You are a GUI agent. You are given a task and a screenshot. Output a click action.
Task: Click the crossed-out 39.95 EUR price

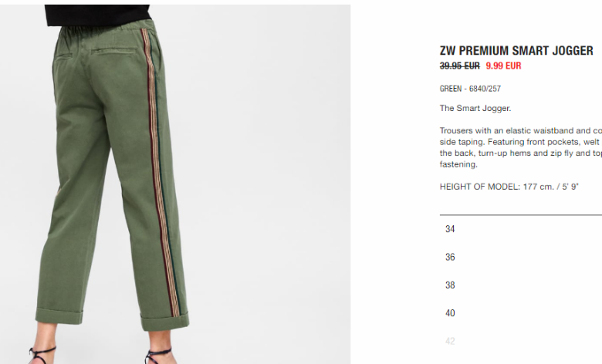click(x=459, y=66)
